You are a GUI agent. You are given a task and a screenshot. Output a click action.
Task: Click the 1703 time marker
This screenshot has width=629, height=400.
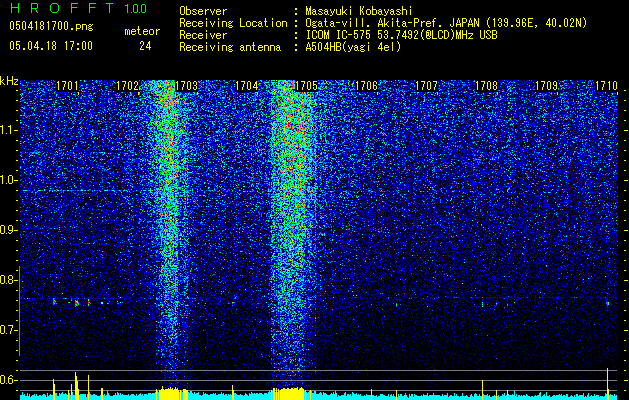(187, 86)
